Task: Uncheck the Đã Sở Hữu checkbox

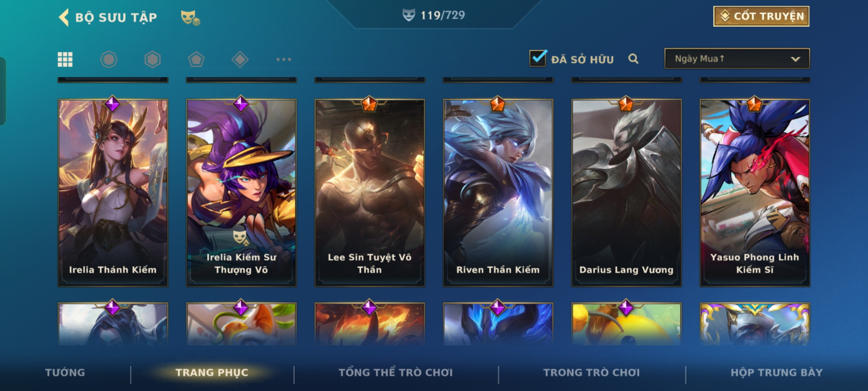Action: (x=538, y=58)
